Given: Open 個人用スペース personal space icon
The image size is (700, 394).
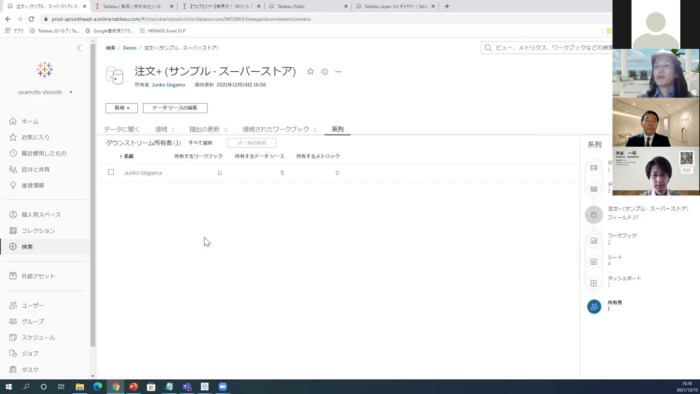Looking at the screenshot, I should tap(13, 214).
